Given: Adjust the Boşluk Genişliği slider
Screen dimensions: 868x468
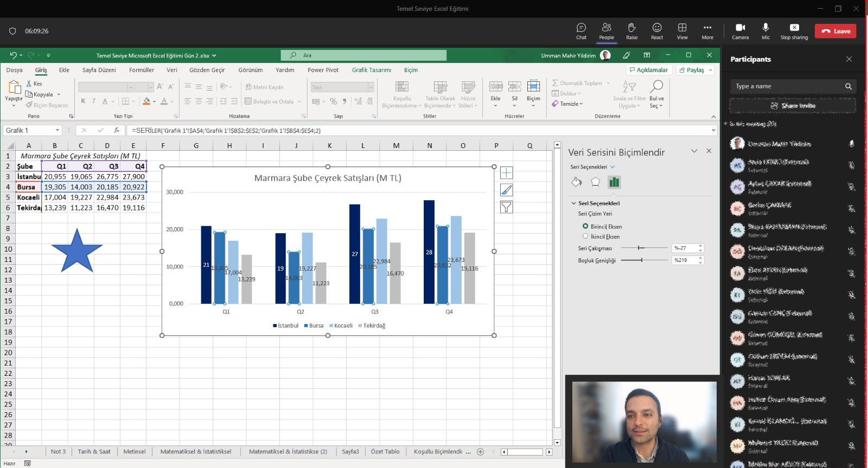Looking at the screenshot, I should coord(641,260).
